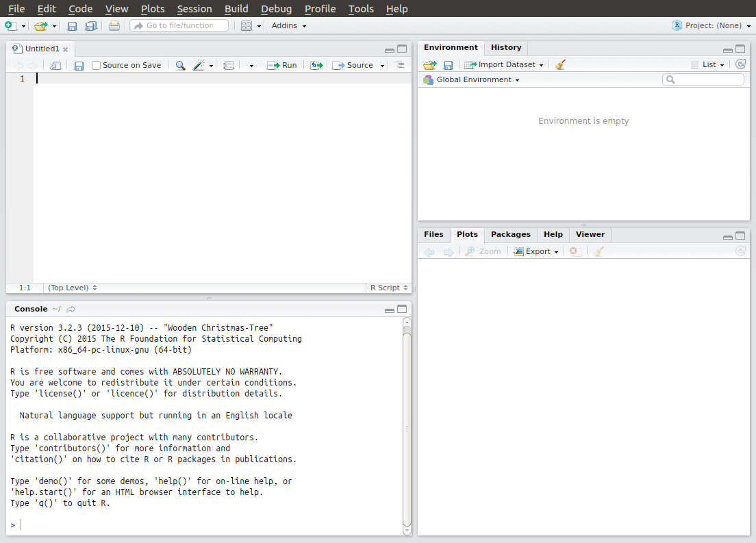Open the File menu
The image size is (756, 543).
(16, 9)
